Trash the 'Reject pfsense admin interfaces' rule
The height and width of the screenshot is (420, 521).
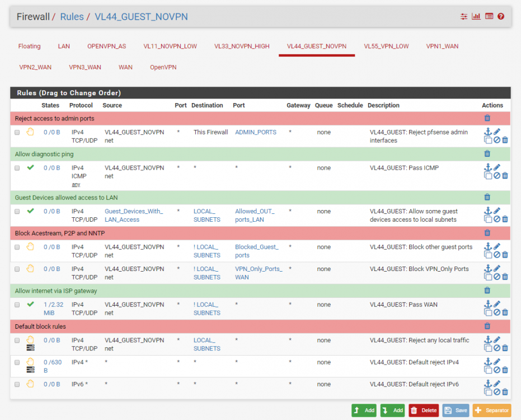tap(505, 140)
